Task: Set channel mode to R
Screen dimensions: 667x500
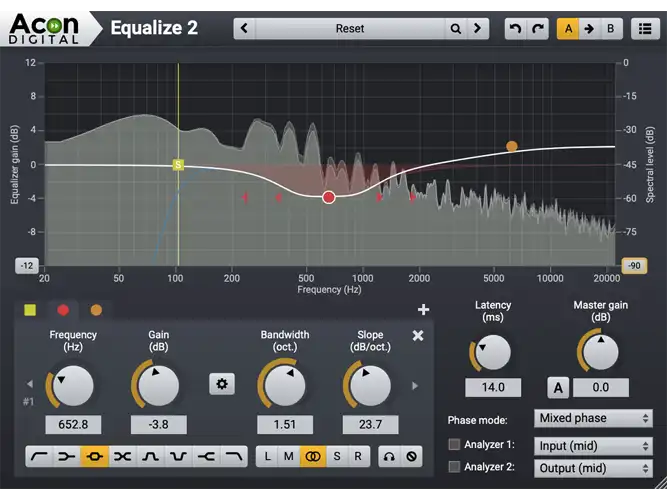Action: pos(358,457)
